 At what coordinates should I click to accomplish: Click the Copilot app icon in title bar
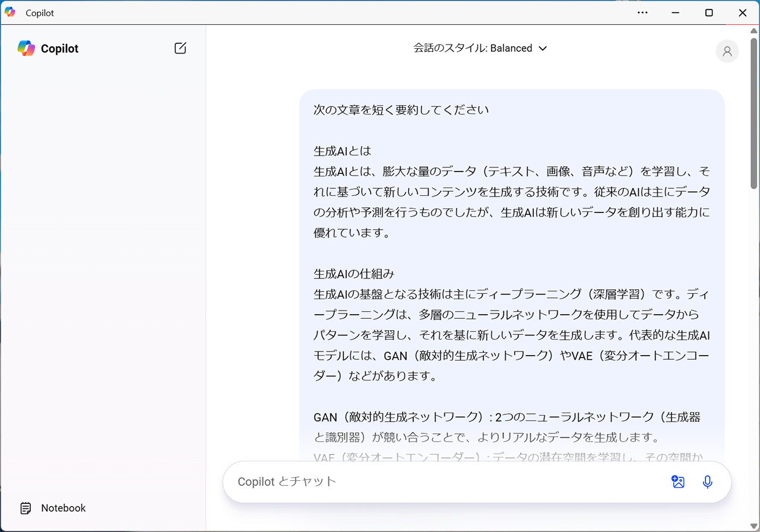(x=10, y=12)
